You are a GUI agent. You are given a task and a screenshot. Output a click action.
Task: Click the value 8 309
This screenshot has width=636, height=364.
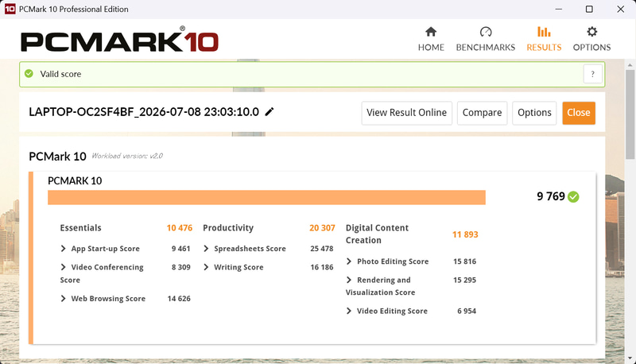pyautogui.click(x=181, y=267)
